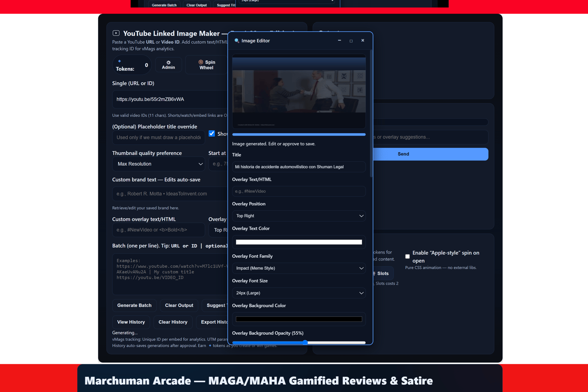Click the Clear History button
The width and height of the screenshot is (588, 392).
(x=173, y=322)
